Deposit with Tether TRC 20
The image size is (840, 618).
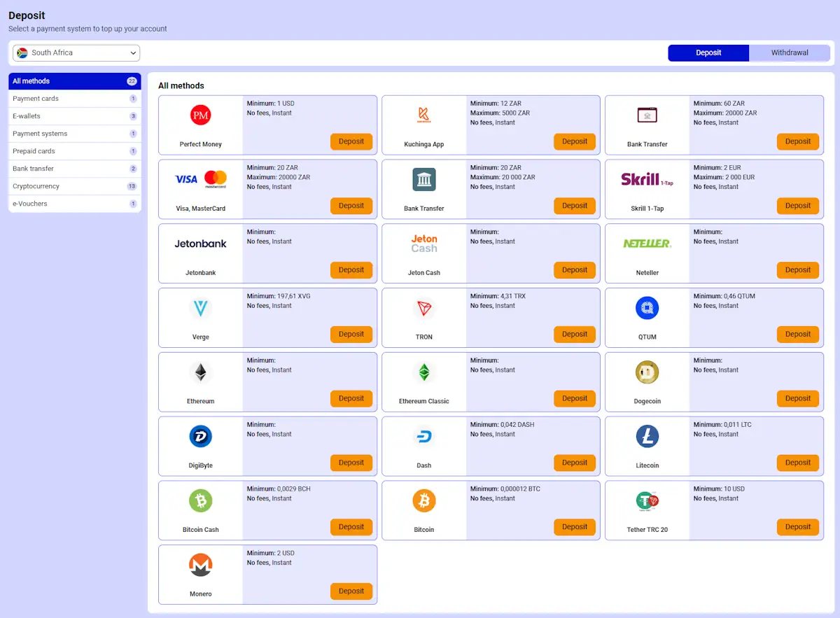798,527
